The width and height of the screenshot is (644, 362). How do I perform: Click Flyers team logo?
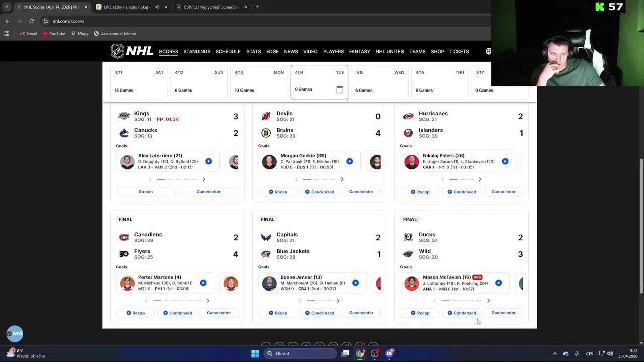click(124, 254)
